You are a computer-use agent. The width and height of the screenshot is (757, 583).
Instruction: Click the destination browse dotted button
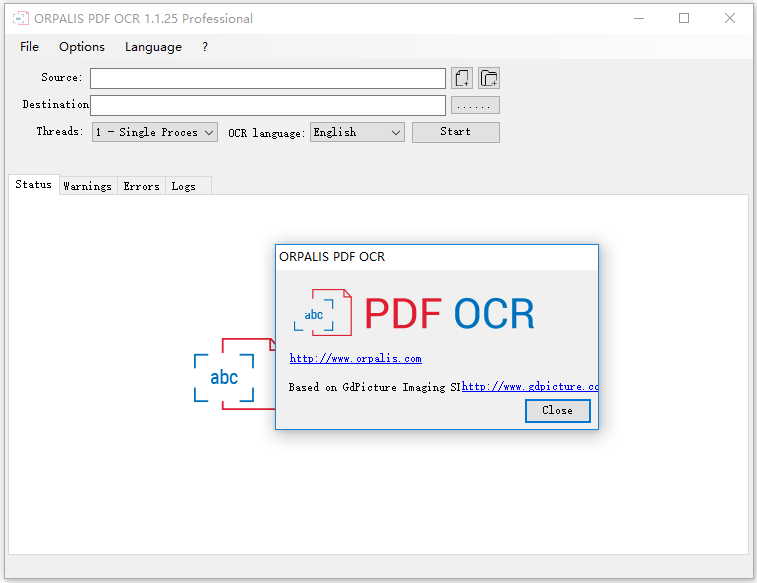tap(475, 105)
